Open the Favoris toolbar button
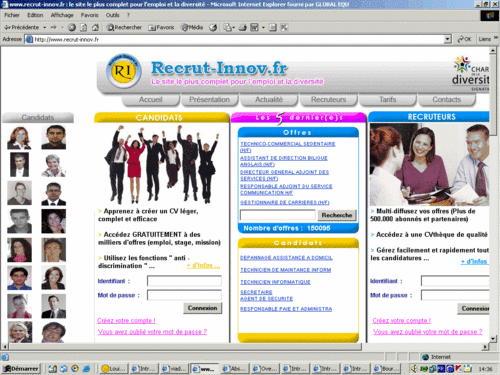 tap(161, 28)
